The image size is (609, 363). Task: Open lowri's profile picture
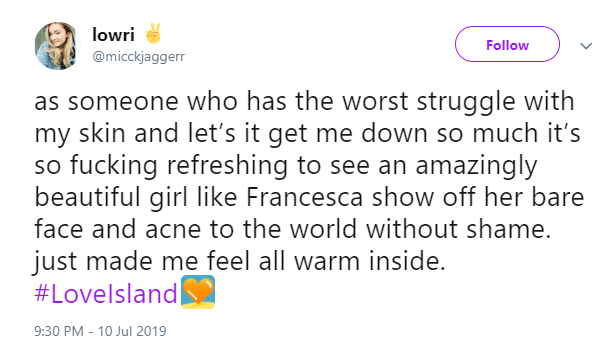tap(57, 46)
